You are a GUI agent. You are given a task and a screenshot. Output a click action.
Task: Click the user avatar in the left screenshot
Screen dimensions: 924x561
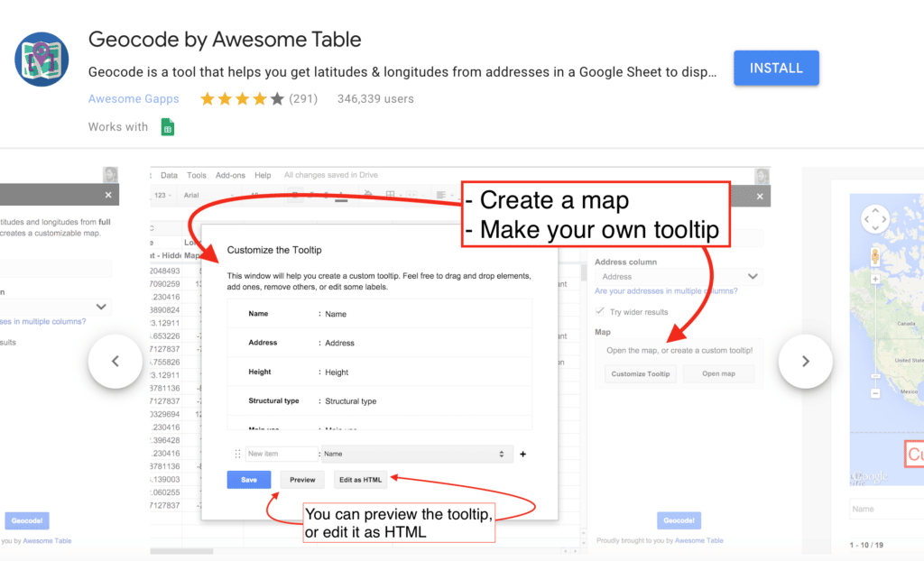[110, 174]
